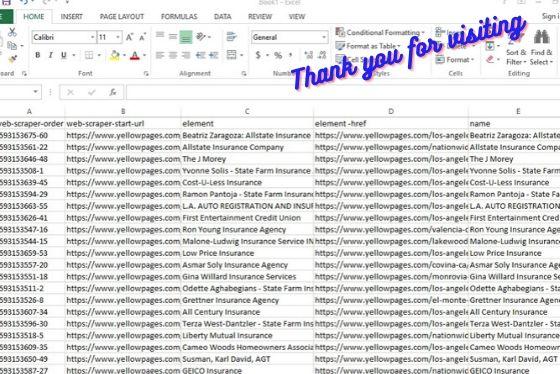Select cell "Cost-U-Less Insurance" in column C

[x=247, y=183]
